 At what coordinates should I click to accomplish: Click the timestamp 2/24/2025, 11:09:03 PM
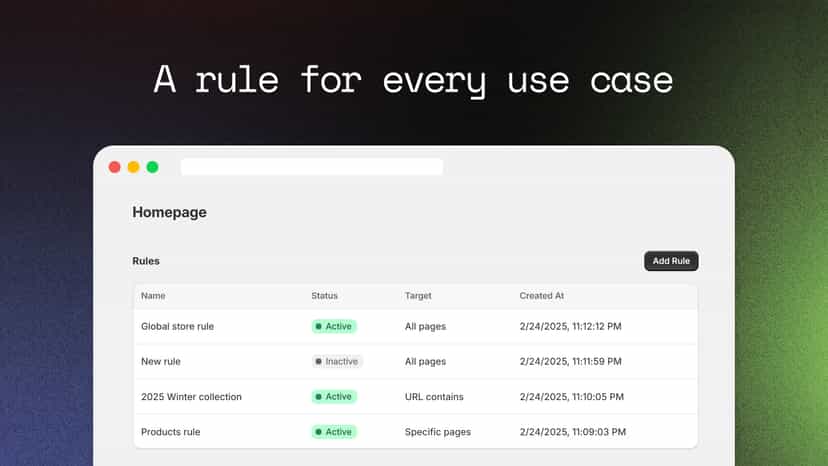coord(572,432)
